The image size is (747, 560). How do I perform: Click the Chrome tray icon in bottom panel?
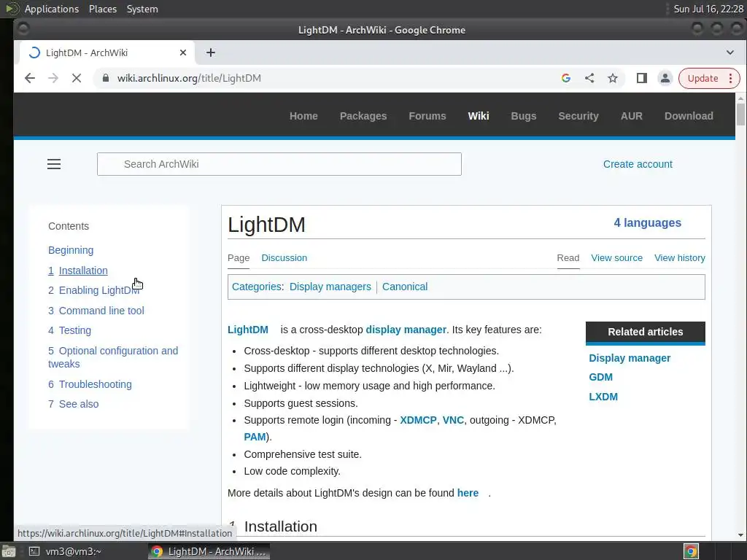(x=691, y=551)
